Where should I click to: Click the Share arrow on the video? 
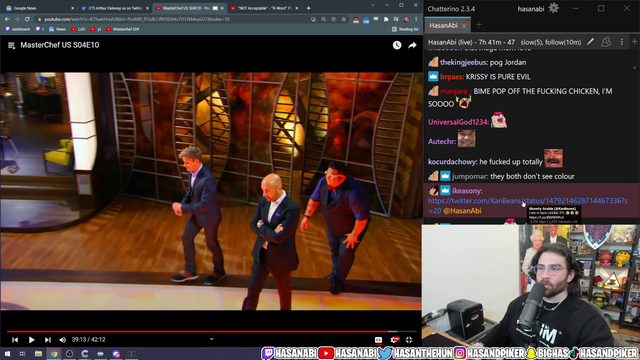pos(412,45)
